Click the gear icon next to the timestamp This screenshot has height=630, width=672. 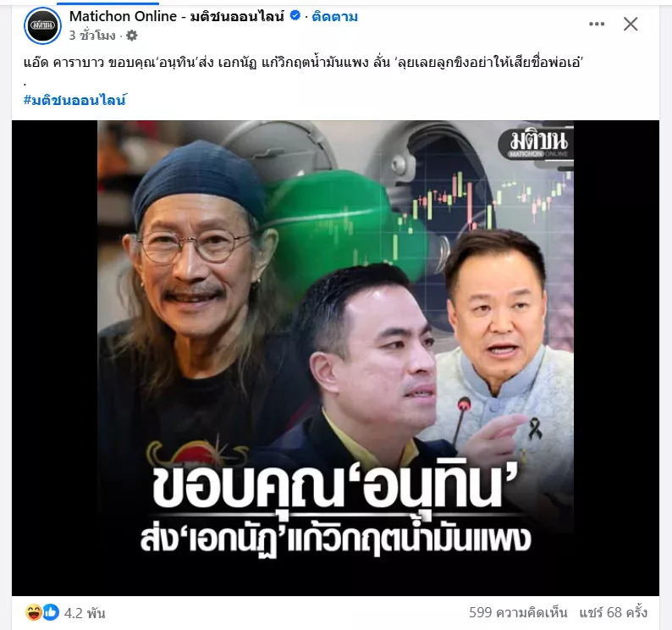coord(132,36)
